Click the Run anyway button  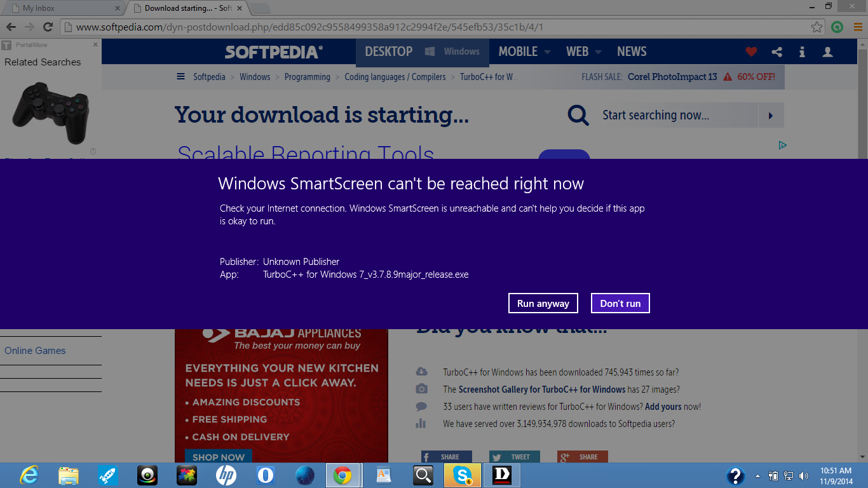543,303
